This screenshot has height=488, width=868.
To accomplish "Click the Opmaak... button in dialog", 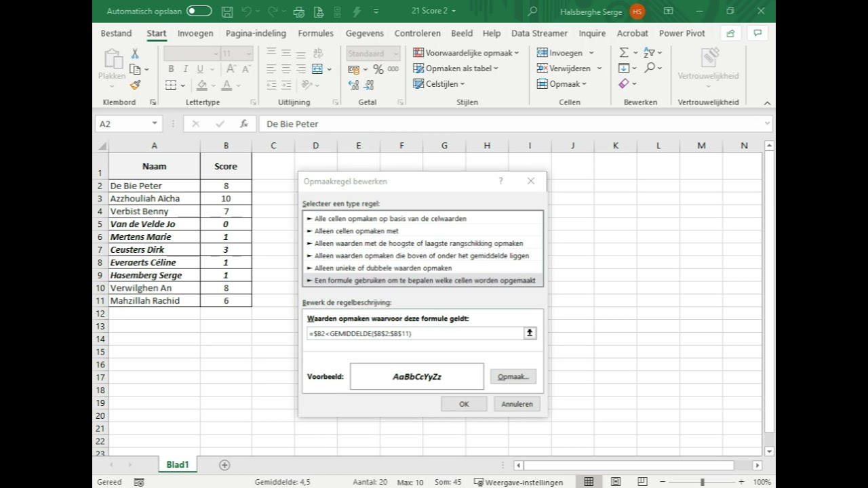I will point(513,377).
